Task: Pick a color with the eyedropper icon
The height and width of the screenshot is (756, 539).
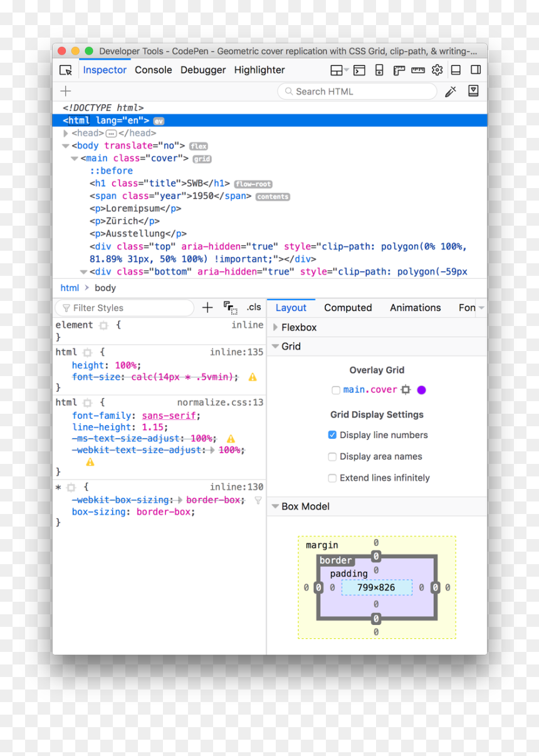Action: [451, 92]
